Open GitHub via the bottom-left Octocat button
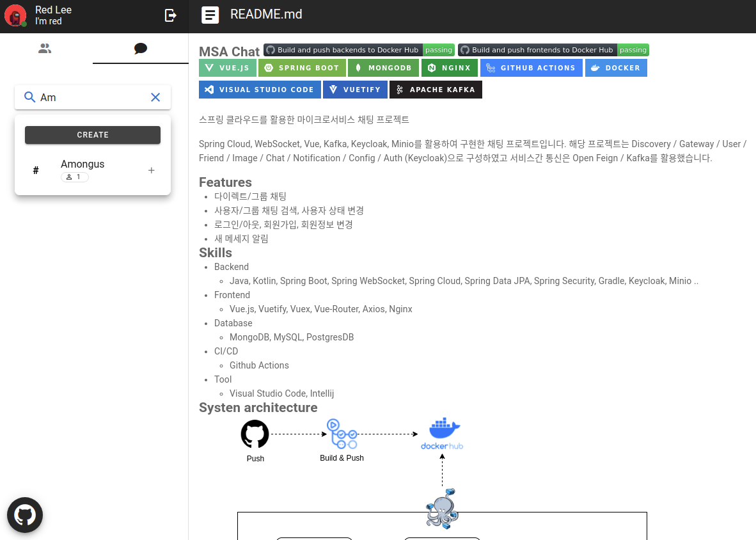Viewport: 756px width, 540px height. [24, 515]
